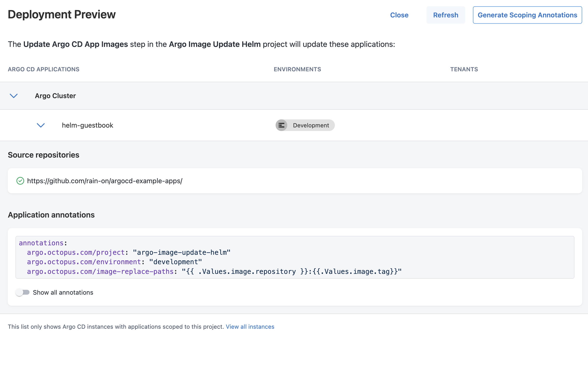The width and height of the screenshot is (588, 379).
Task: Click the github argocd-example-apps repository URL
Action: point(105,181)
